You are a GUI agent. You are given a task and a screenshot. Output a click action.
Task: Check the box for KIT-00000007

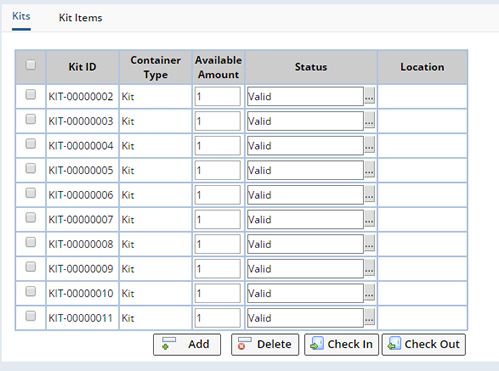[31, 218]
